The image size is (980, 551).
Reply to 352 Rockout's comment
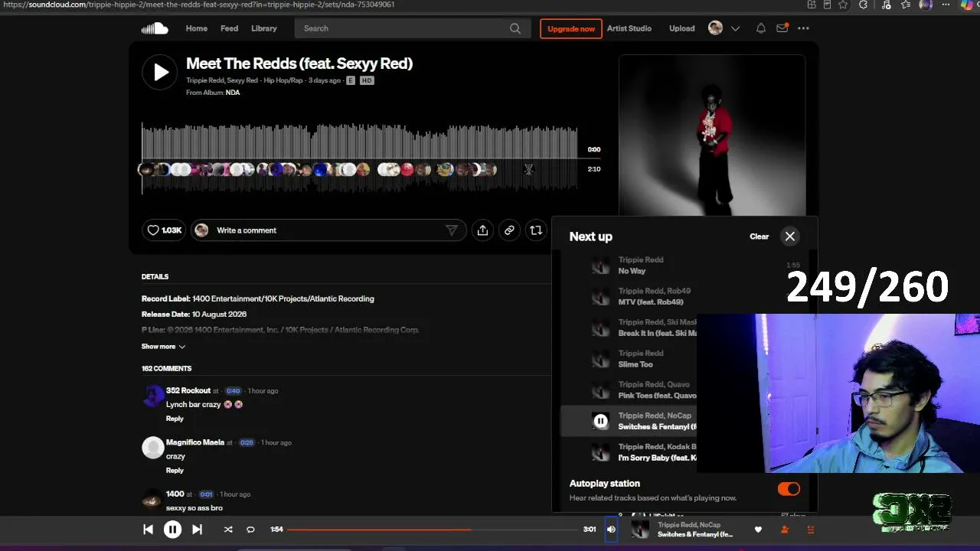[175, 419]
